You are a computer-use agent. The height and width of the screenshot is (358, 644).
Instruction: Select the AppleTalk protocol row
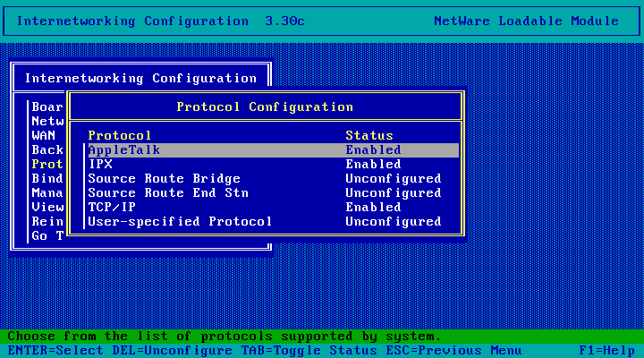coord(274,150)
